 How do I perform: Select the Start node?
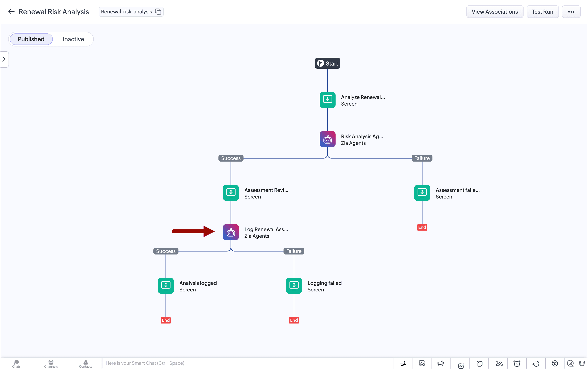click(x=327, y=63)
